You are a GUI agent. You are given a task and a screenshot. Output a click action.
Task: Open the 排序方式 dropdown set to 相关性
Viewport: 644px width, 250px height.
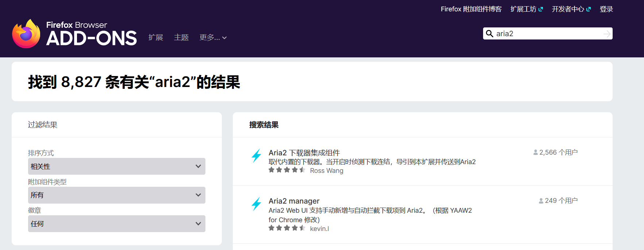(x=116, y=166)
